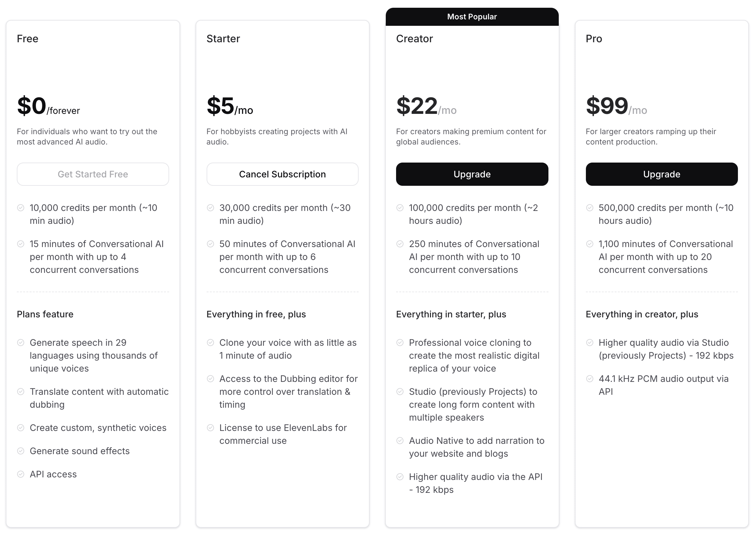Click checkmark icon beside 30,000 credits per month
The width and height of the screenshot is (756, 538).
pyautogui.click(x=210, y=208)
